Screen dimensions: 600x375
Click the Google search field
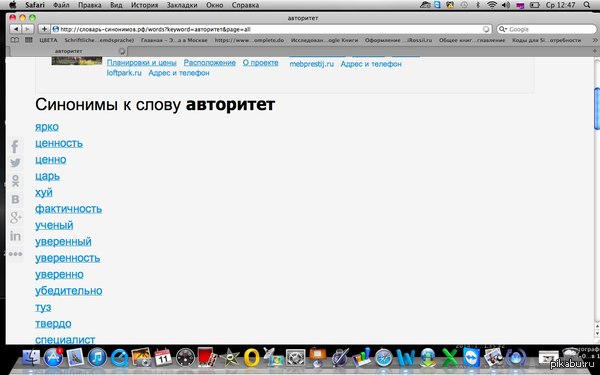[546, 29]
